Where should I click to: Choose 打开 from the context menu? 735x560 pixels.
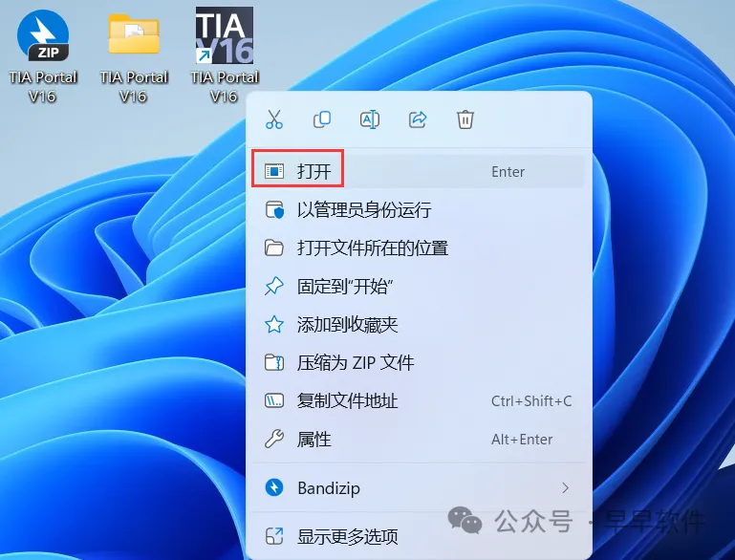pos(419,171)
